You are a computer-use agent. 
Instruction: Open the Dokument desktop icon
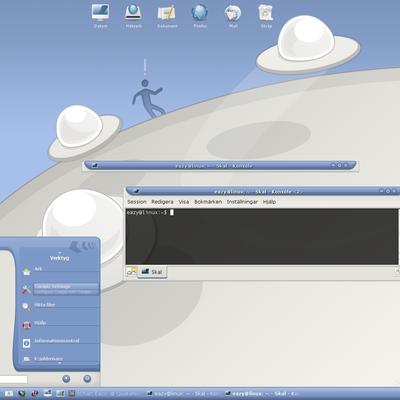pos(167,15)
